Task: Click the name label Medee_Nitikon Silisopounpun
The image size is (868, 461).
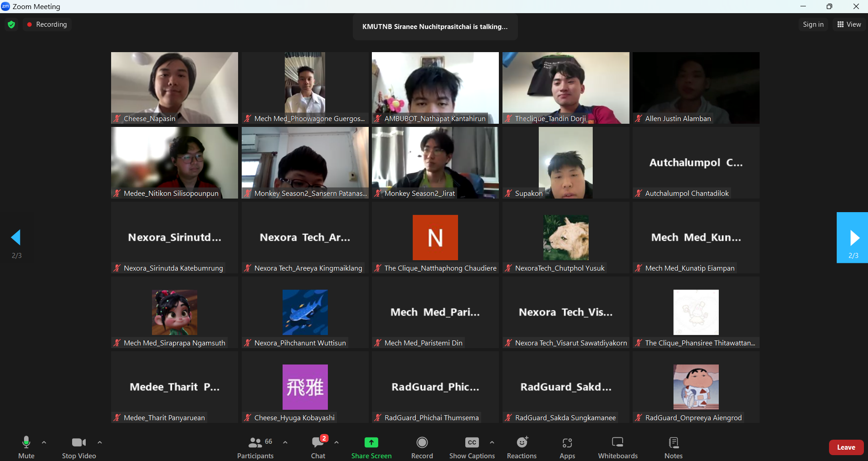Action: tap(171, 194)
